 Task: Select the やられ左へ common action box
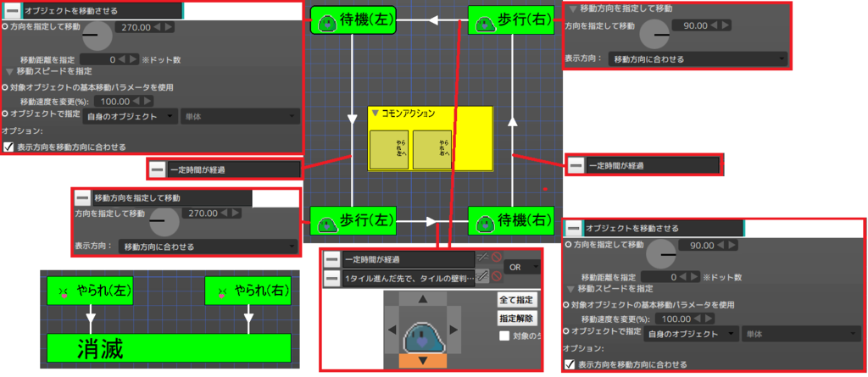click(x=388, y=149)
